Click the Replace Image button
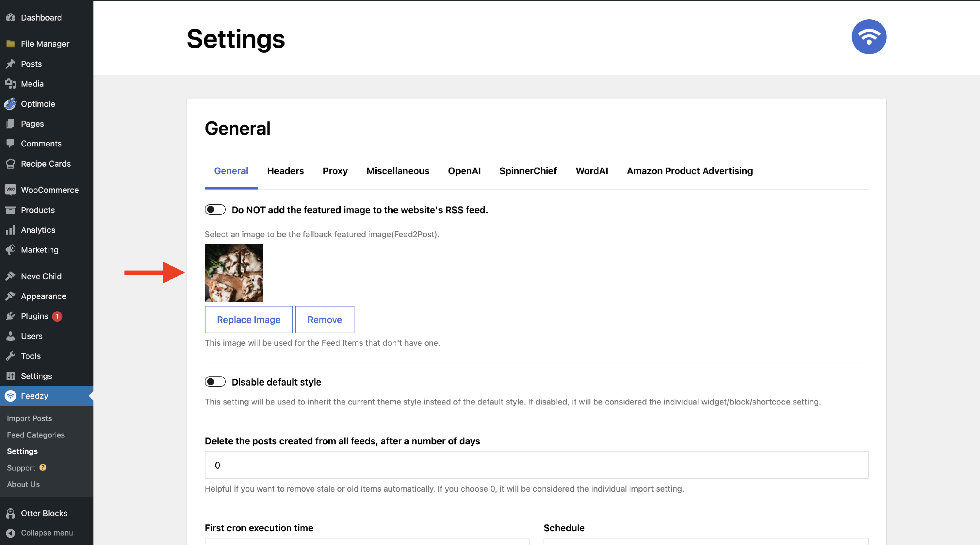The image size is (980, 545). [248, 320]
